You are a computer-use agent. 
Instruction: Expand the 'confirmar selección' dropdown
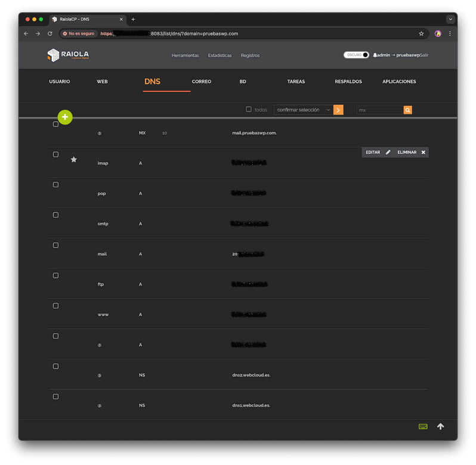(x=303, y=110)
